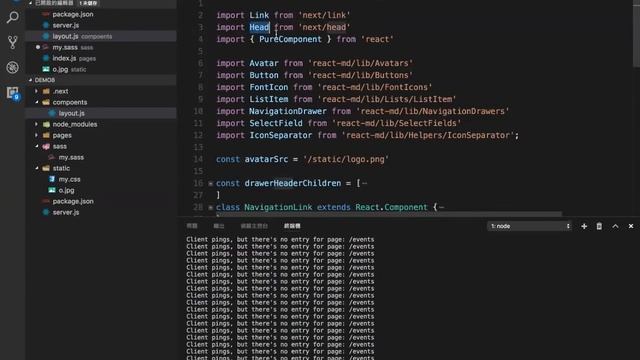Click the first 'Client pings' terminal line

280,240
